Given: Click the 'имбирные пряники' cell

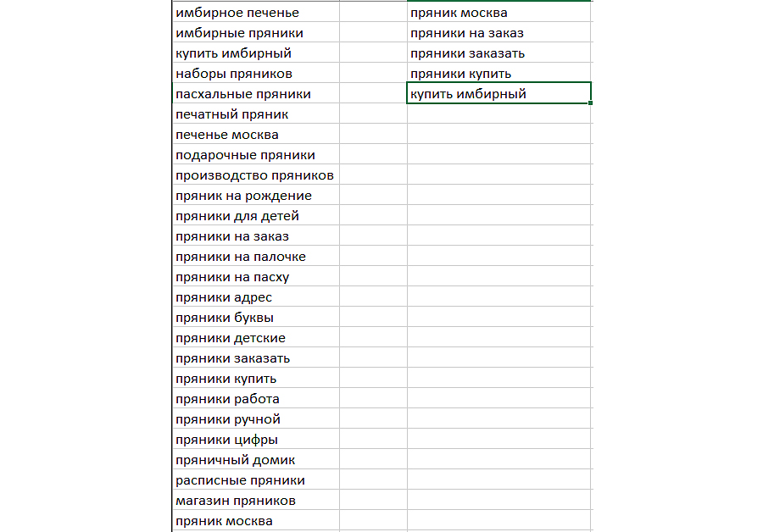Looking at the screenshot, I should pyautogui.click(x=239, y=33).
